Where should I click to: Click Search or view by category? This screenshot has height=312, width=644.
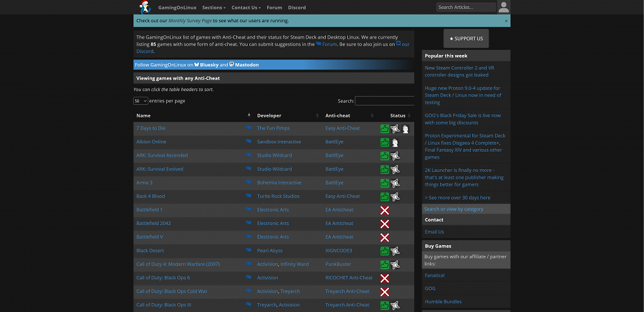tap(453, 209)
